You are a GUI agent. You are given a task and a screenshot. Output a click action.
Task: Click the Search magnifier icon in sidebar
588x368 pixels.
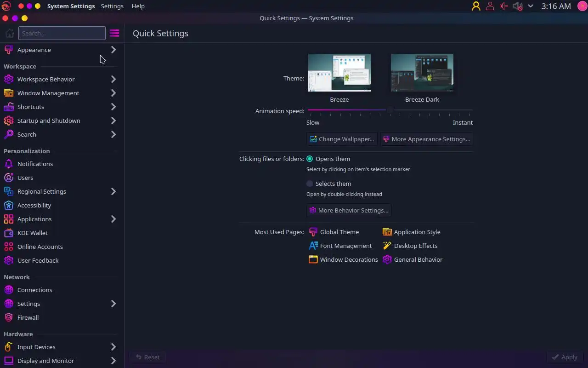pyautogui.click(x=8, y=134)
